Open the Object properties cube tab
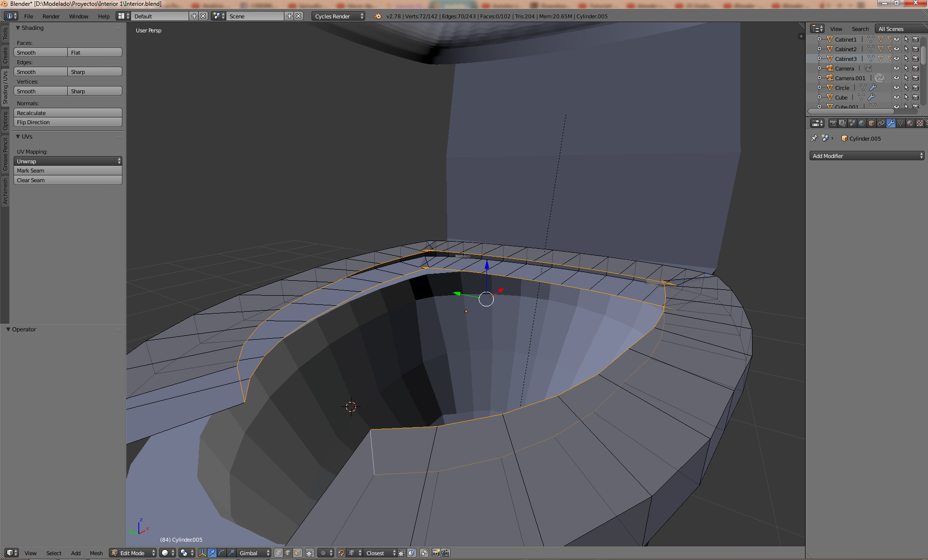Screen dimensions: 928x560 tap(871, 123)
